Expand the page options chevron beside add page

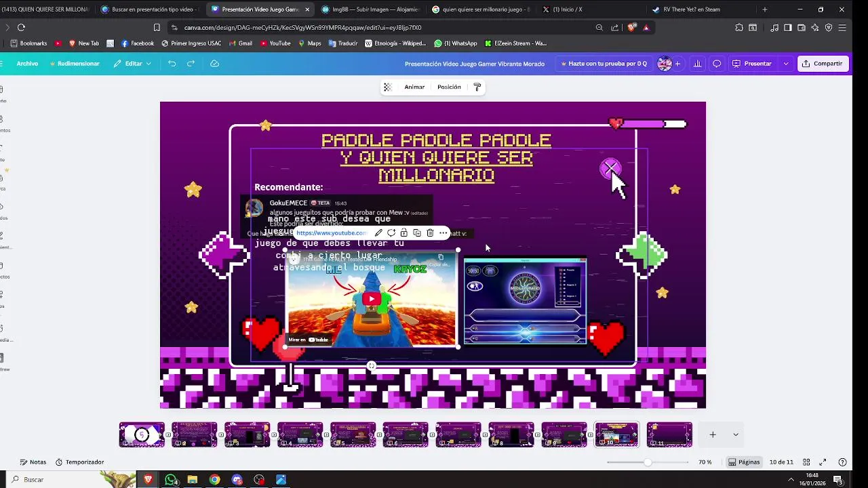tap(736, 434)
